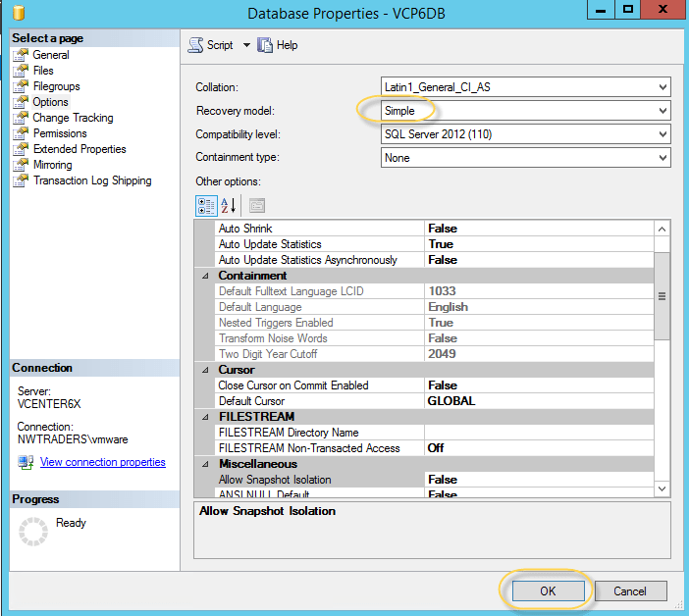689x616 pixels.
Task: Switch to Alphabetical sort icon
Action: tap(230, 205)
